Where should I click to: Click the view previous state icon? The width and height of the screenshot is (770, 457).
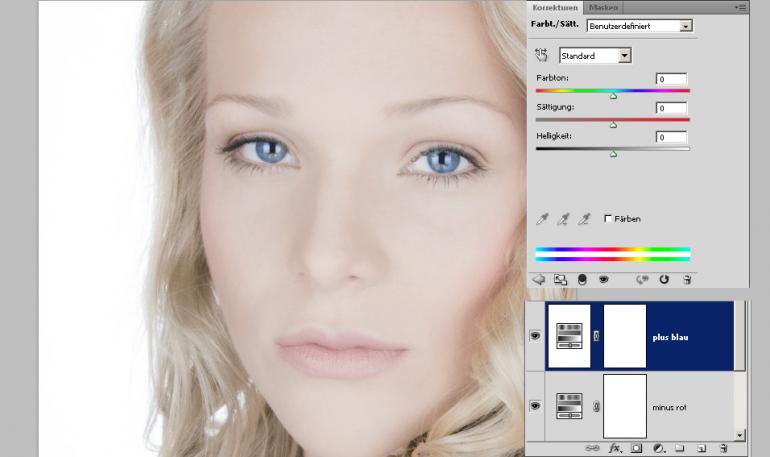point(642,279)
